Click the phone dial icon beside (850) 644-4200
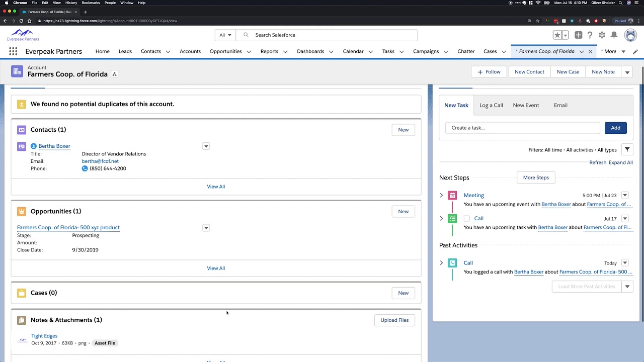Screen dimensions: 644x362 click(x=85, y=168)
